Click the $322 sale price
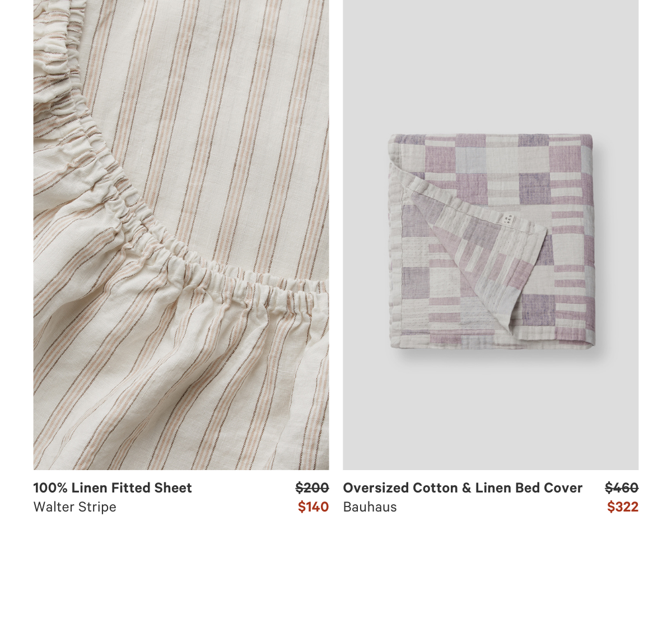Screen dimensions: 672x624 click(623, 507)
